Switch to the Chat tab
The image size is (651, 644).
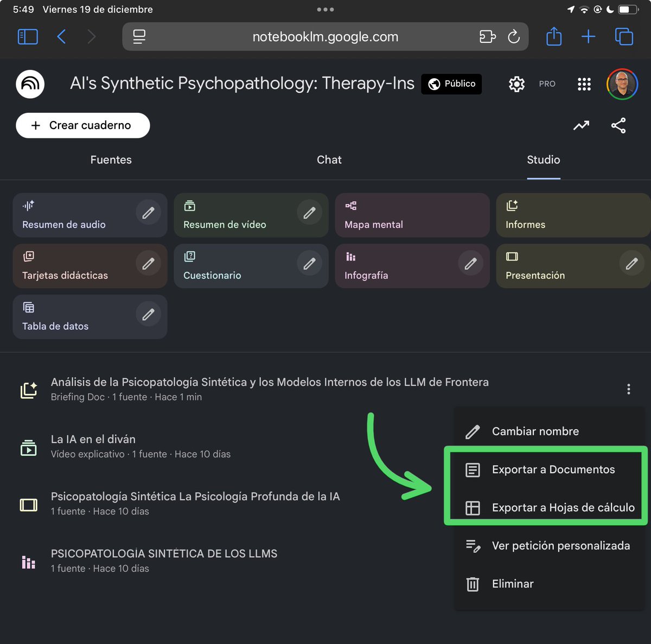(329, 160)
